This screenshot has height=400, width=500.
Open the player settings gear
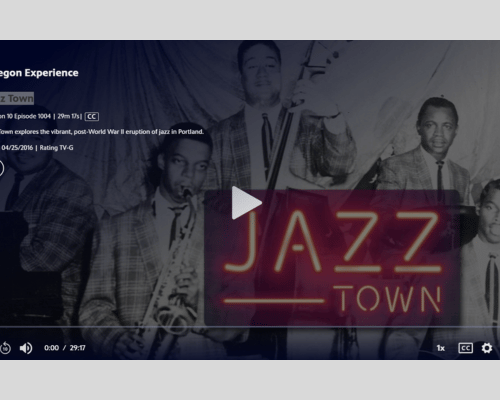point(487,348)
